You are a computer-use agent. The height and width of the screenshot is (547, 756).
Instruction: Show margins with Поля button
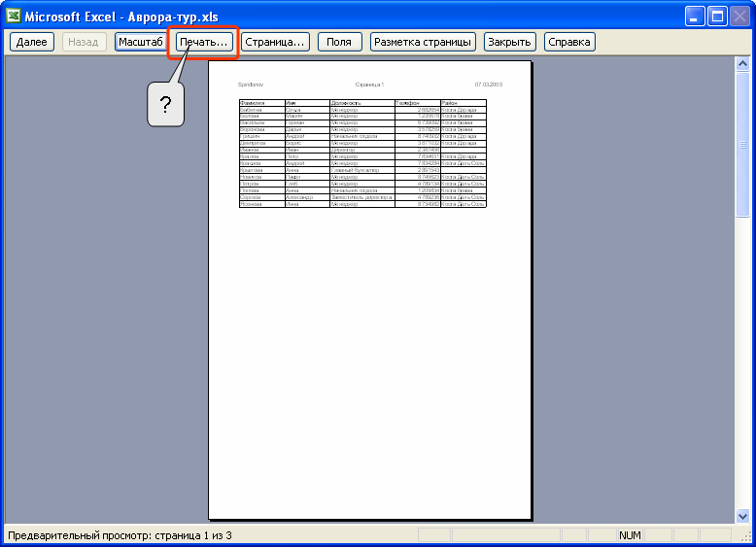point(339,42)
